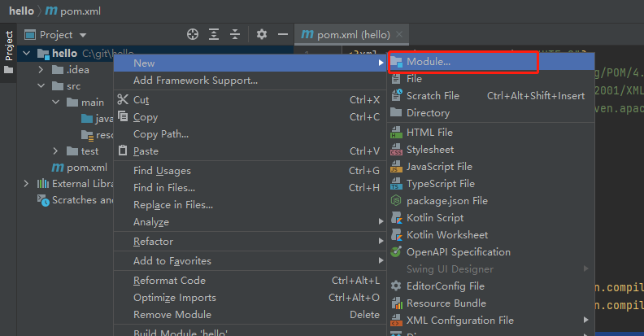Click the Paste clipboard icon
Screen dimensions: 644x336
(123, 151)
